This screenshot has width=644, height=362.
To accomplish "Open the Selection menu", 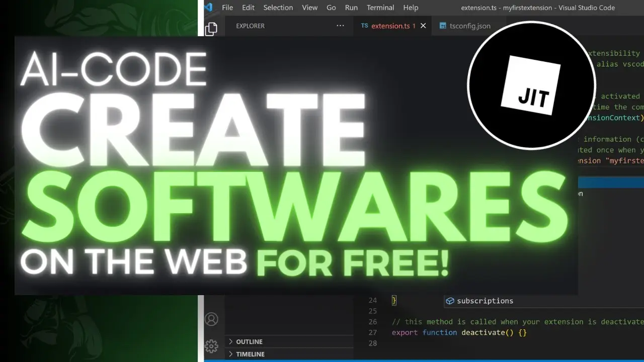I will [278, 8].
